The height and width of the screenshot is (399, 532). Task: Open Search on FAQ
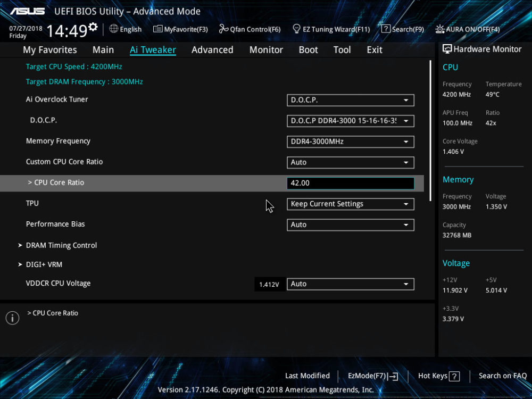503,376
